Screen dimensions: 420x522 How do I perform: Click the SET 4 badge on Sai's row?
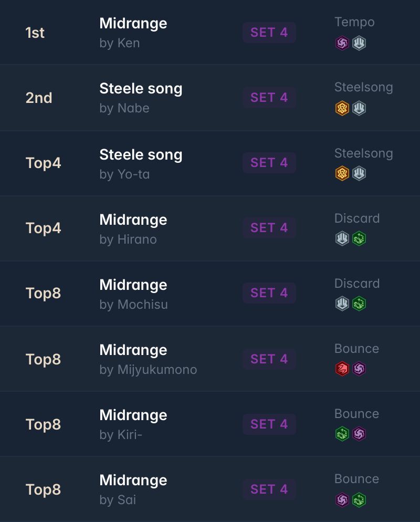click(x=269, y=489)
